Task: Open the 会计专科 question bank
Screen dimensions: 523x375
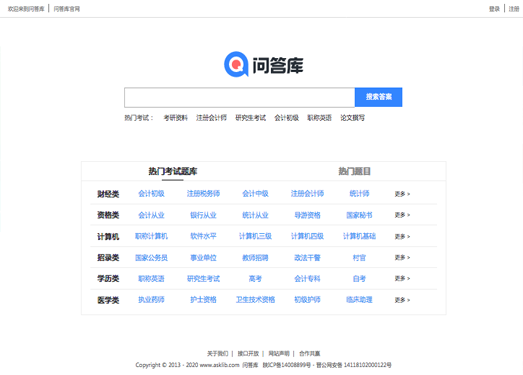Action: pos(307,279)
